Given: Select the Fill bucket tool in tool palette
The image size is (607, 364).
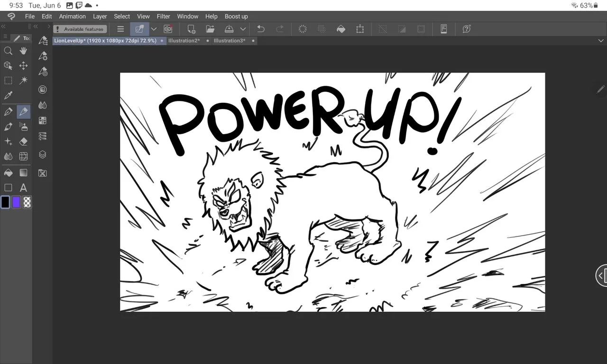Looking at the screenshot, I should pyautogui.click(x=8, y=173).
